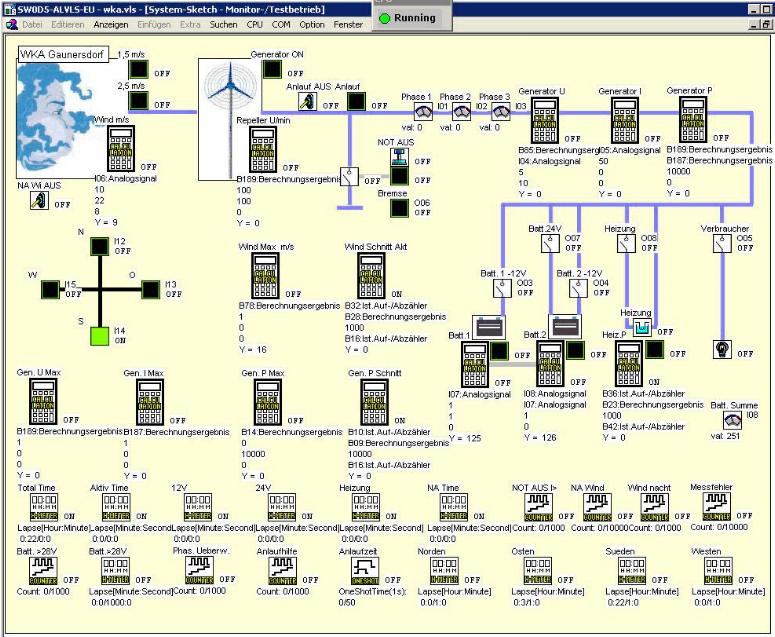
Task: Open the Option menu
Action: (x=312, y=24)
